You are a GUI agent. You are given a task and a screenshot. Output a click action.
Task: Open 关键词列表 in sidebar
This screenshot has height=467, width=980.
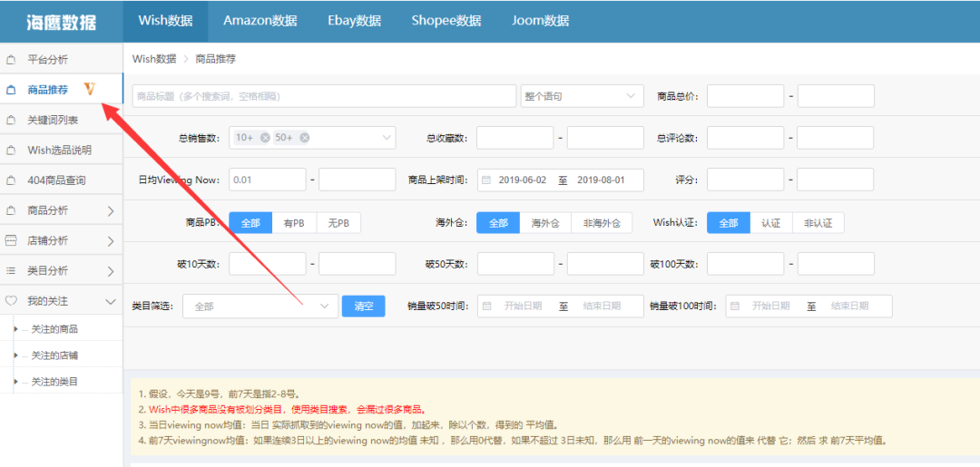pyautogui.click(x=62, y=120)
